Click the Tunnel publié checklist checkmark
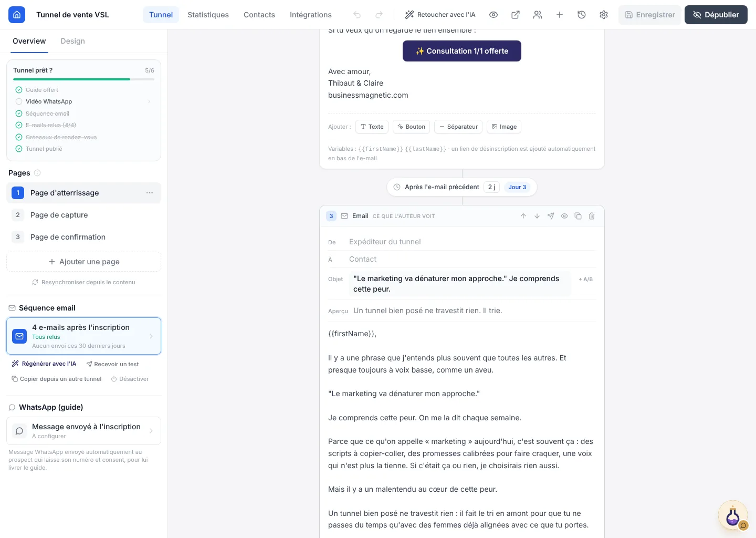The height and width of the screenshot is (538, 756). (19, 149)
